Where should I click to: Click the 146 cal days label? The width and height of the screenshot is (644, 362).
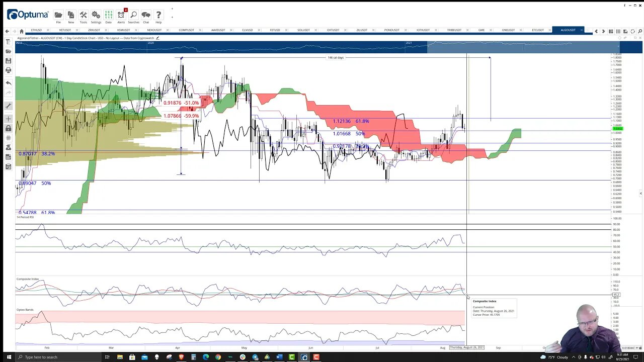(x=336, y=58)
